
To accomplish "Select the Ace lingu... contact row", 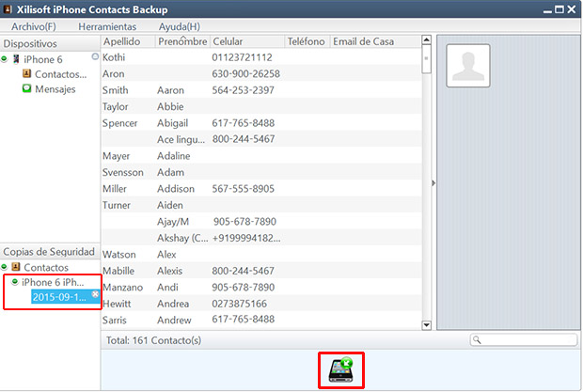I will pos(261,139).
